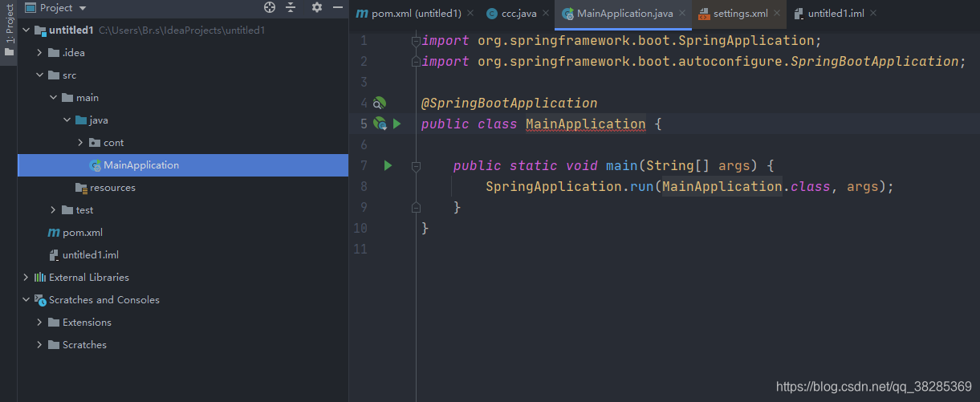Viewport: 980px width, 402px height.
Task: Expand the test folder
Action: [54, 210]
